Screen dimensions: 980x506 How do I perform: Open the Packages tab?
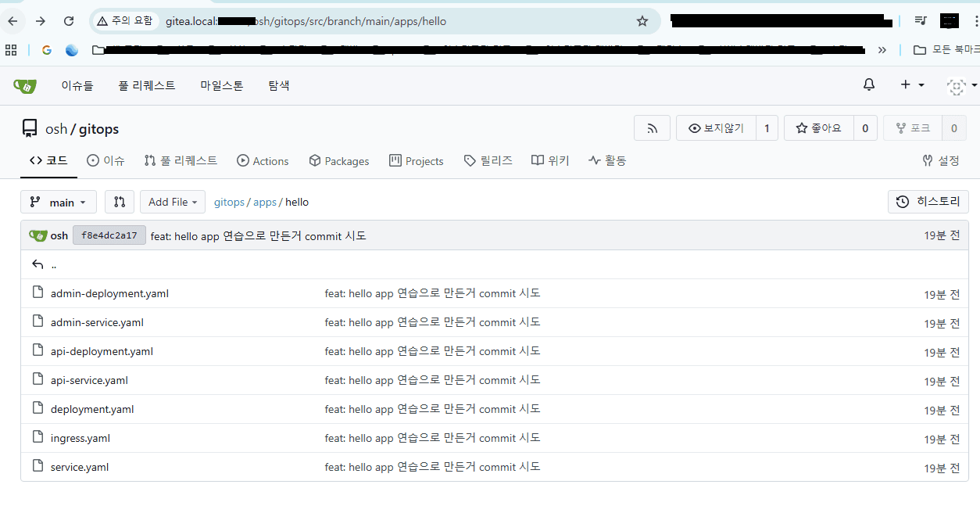pyautogui.click(x=339, y=161)
